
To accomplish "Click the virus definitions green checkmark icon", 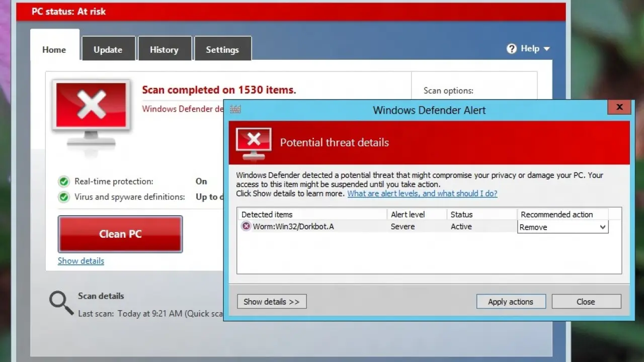I will point(64,197).
